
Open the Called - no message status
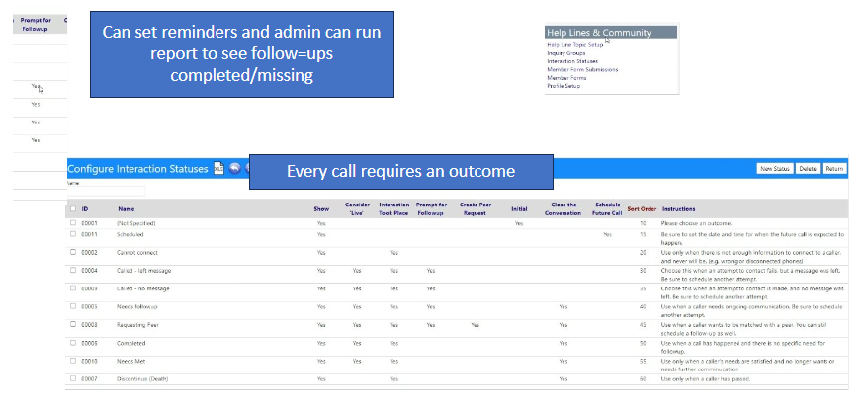tap(142, 288)
